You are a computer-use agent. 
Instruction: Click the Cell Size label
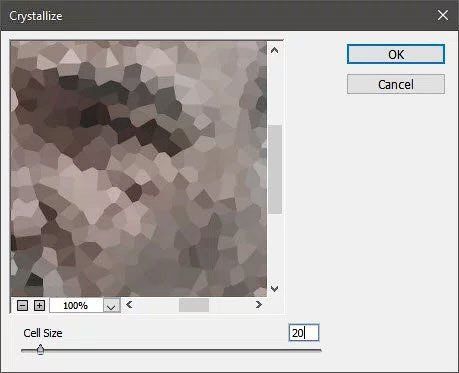[x=43, y=333]
